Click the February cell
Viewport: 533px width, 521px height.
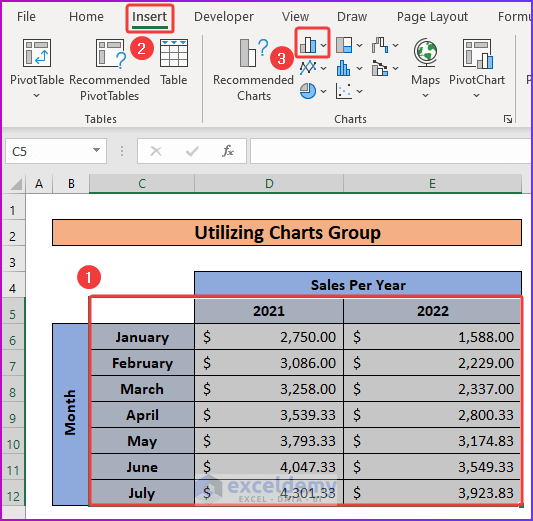142,363
